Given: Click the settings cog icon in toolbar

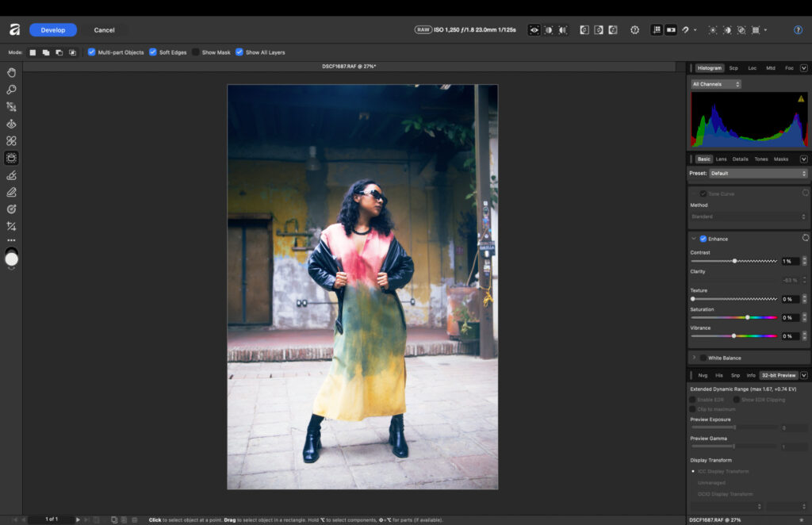Looking at the screenshot, I should pyautogui.click(x=634, y=30).
